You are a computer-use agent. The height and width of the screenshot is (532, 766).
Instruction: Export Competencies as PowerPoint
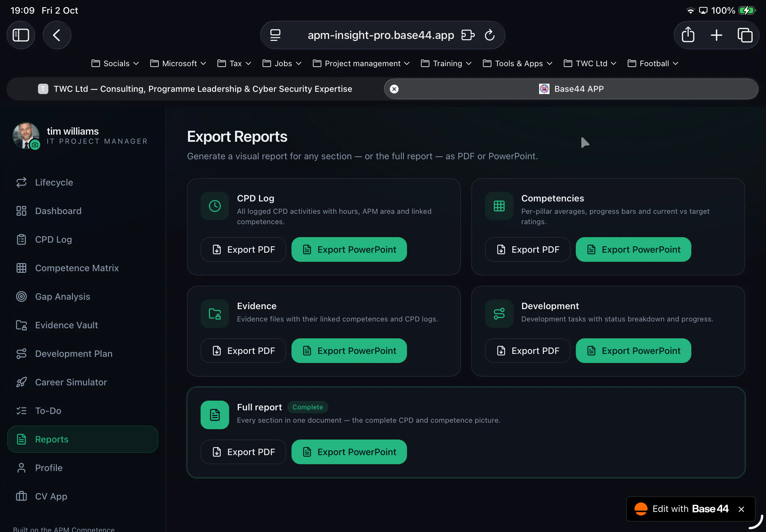click(633, 249)
